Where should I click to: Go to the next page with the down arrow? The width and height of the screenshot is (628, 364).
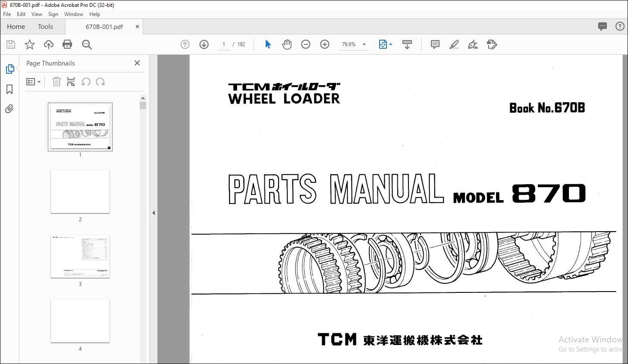tap(204, 44)
